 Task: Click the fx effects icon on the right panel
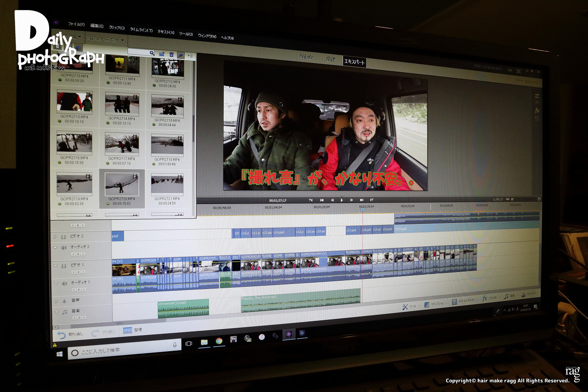(x=537, y=111)
